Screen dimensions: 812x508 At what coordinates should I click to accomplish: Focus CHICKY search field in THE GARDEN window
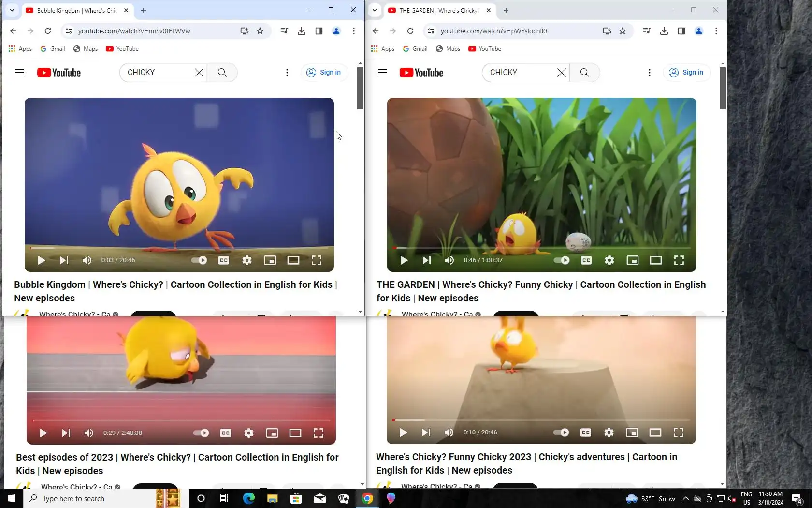(x=521, y=73)
